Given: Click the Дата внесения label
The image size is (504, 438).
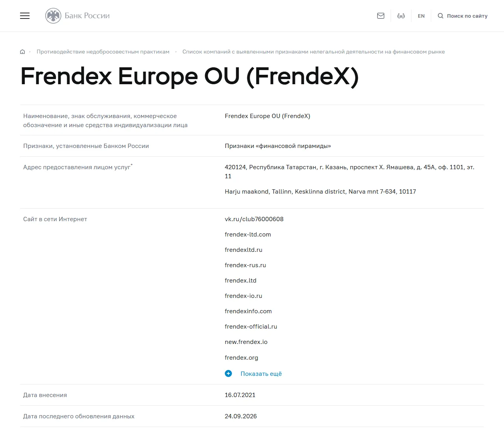Looking at the screenshot, I should [x=45, y=395].
